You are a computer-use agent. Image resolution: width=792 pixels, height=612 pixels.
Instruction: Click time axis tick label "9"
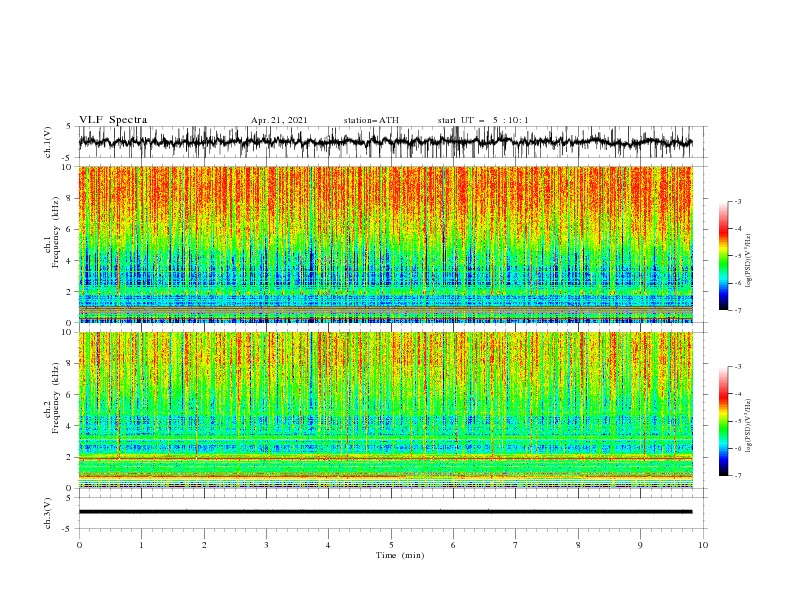(x=640, y=545)
